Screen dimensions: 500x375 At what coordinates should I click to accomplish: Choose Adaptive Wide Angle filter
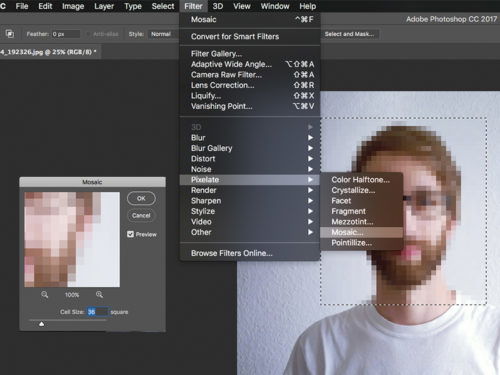point(250,64)
